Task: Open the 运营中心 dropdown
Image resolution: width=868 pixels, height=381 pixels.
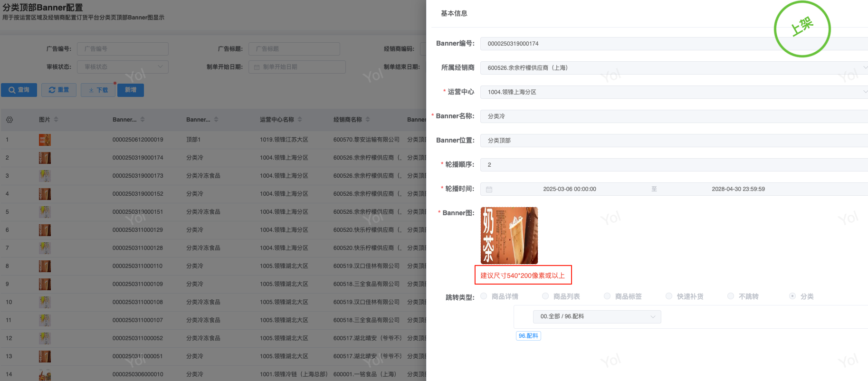Action: coord(674,92)
